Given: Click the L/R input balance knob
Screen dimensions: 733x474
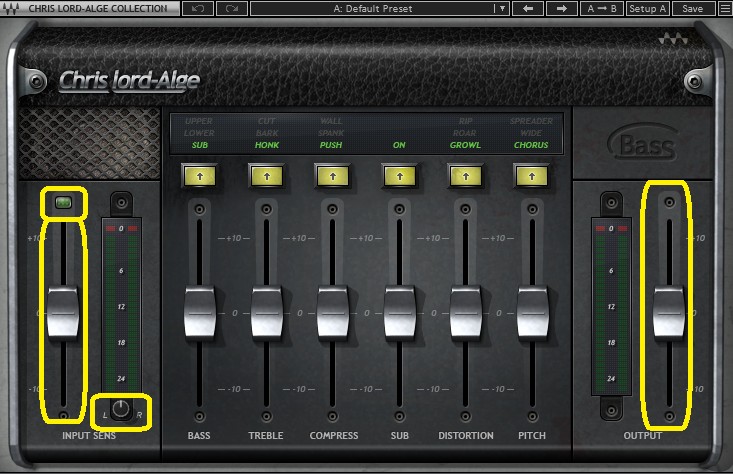Looking at the screenshot, I should [121, 409].
